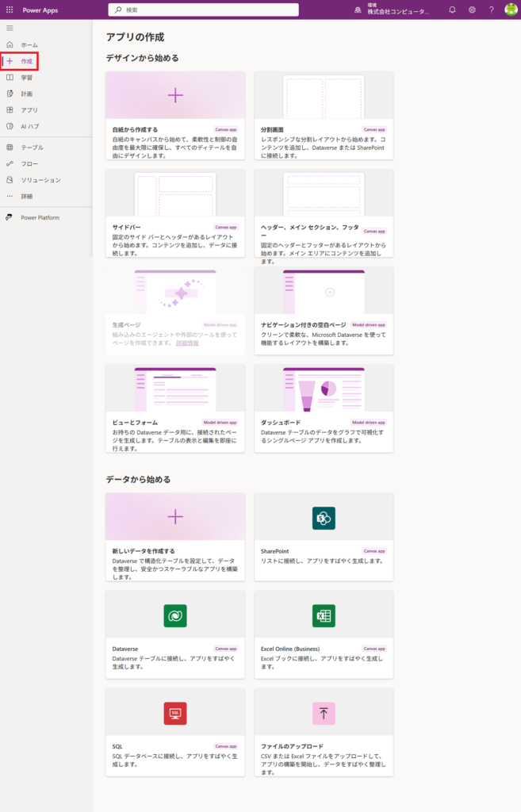Select ヘッダー、メイン セクション、フッター thumbnail
The width and height of the screenshot is (521, 812).
click(x=324, y=193)
